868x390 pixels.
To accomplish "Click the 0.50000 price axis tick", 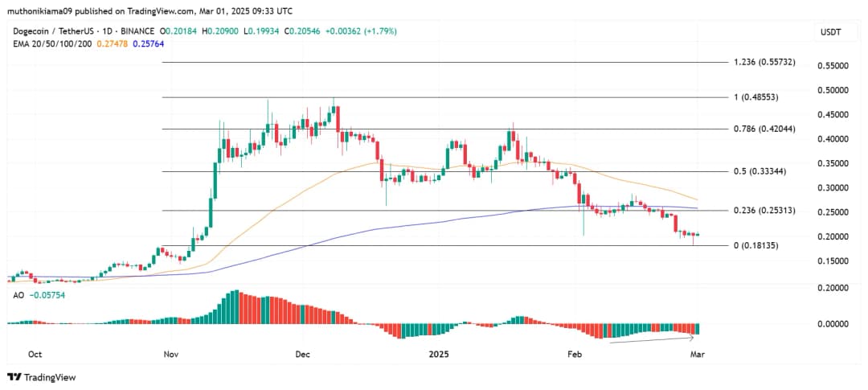I will click(833, 90).
